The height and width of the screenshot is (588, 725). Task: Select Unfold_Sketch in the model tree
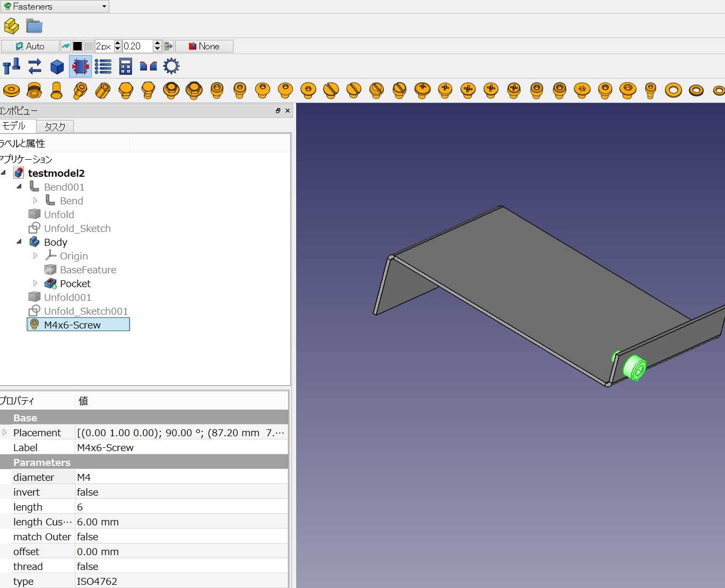pos(77,228)
